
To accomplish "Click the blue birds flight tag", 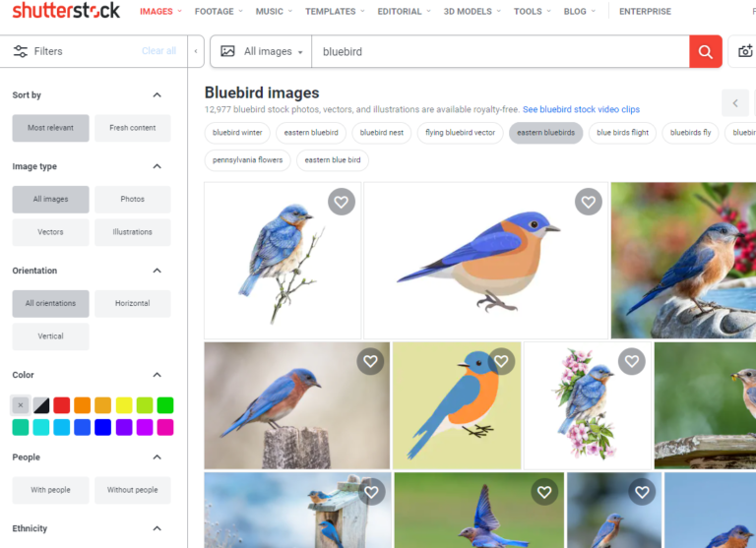I will [x=622, y=133].
